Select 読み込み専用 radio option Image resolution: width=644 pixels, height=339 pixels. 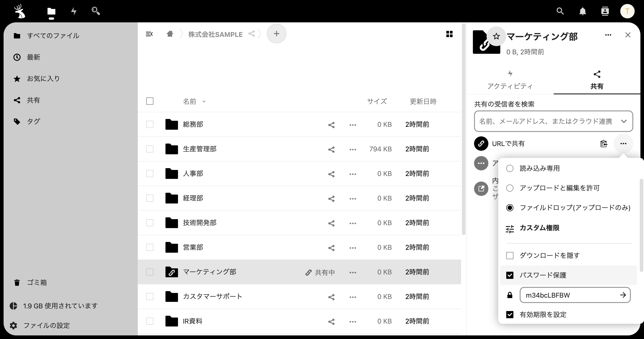510,169
